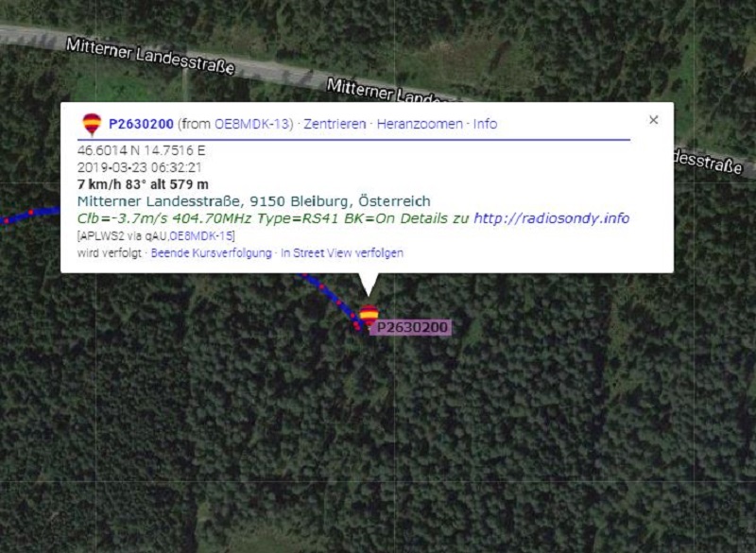The image size is (756, 553).
Task: Click Beende Kursverfolgung to stop tracking
Action: pyautogui.click(x=211, y=253)
